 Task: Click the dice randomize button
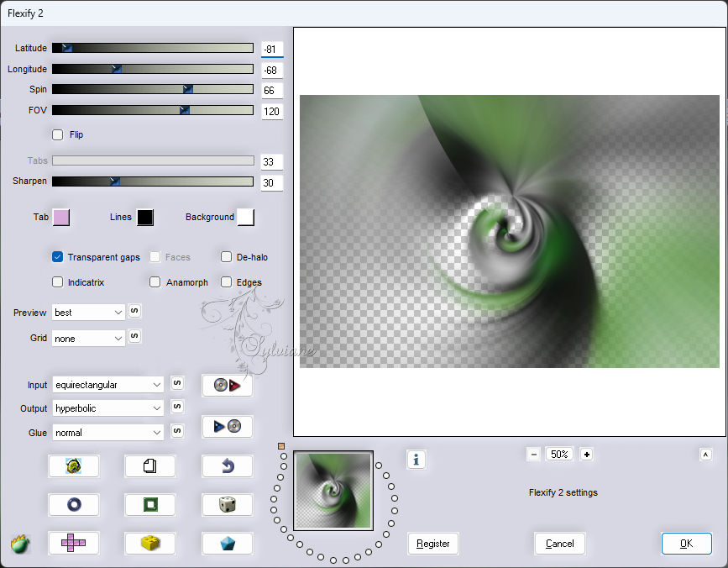[227, 504]
